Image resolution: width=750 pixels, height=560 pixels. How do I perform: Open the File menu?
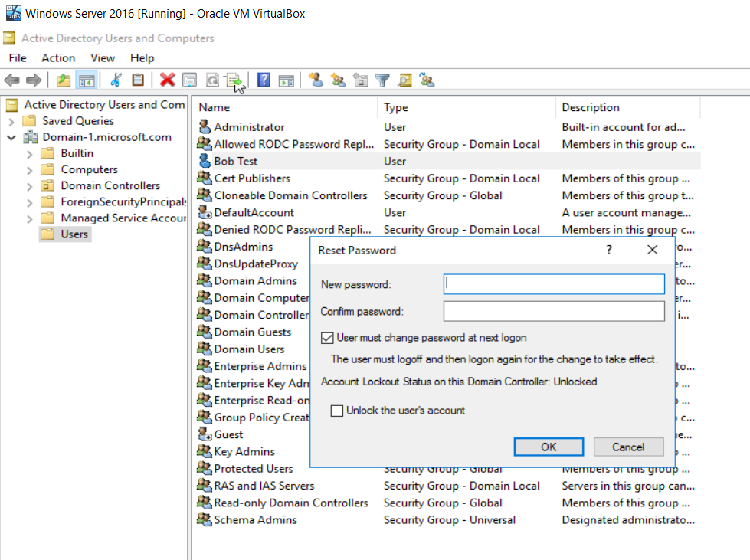tap(18, 58)
